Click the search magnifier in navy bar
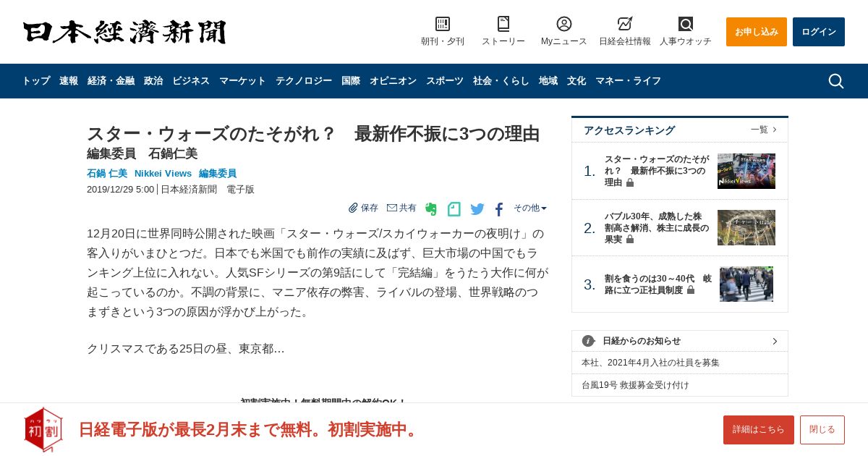This screenshot has width=868, height=456. click(836, 81)
